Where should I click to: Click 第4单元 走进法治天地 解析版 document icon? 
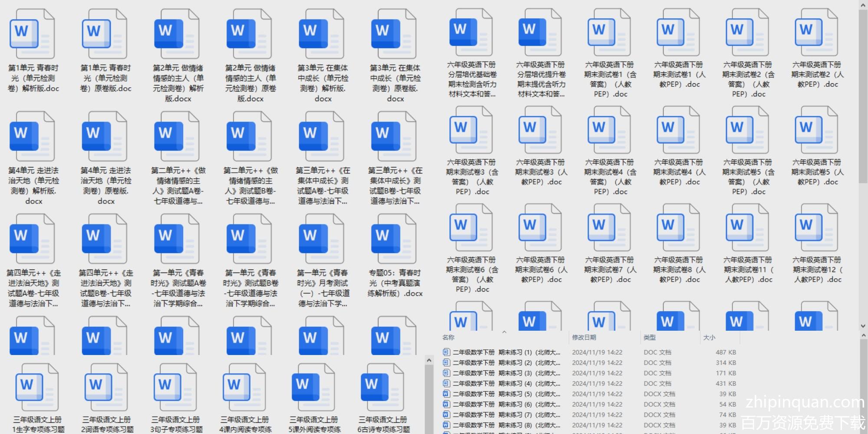pyautogui.click(x=32, y=136)
